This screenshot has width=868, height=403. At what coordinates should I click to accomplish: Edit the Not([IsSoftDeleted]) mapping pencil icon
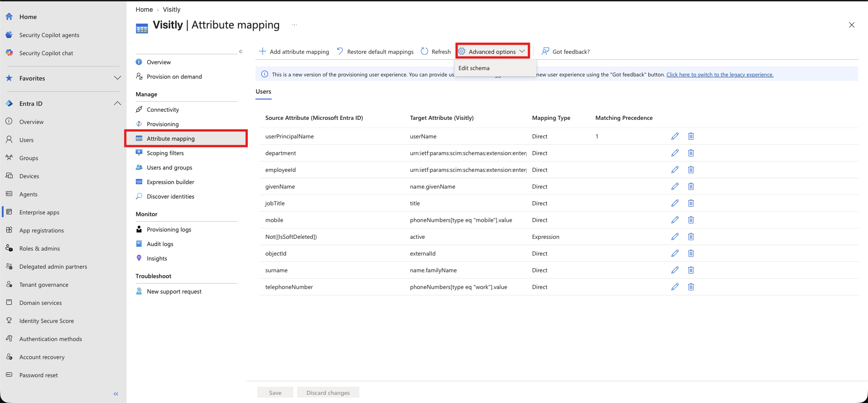click(675, 237)
